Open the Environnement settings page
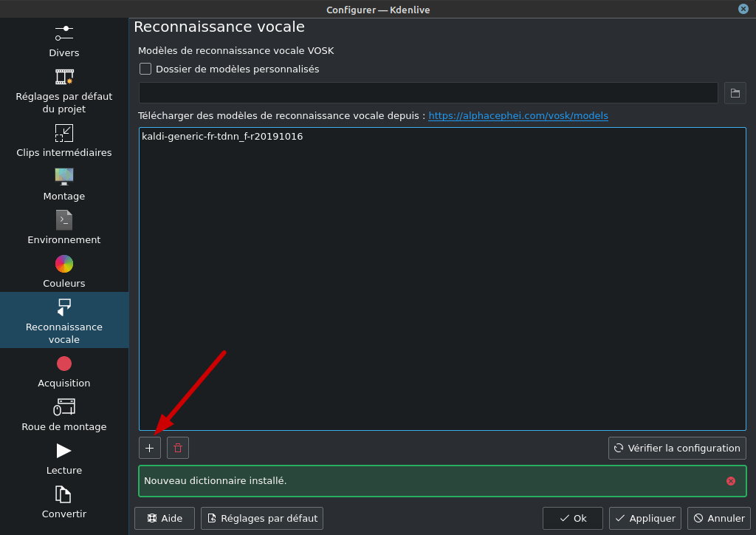 click(64, 228)
